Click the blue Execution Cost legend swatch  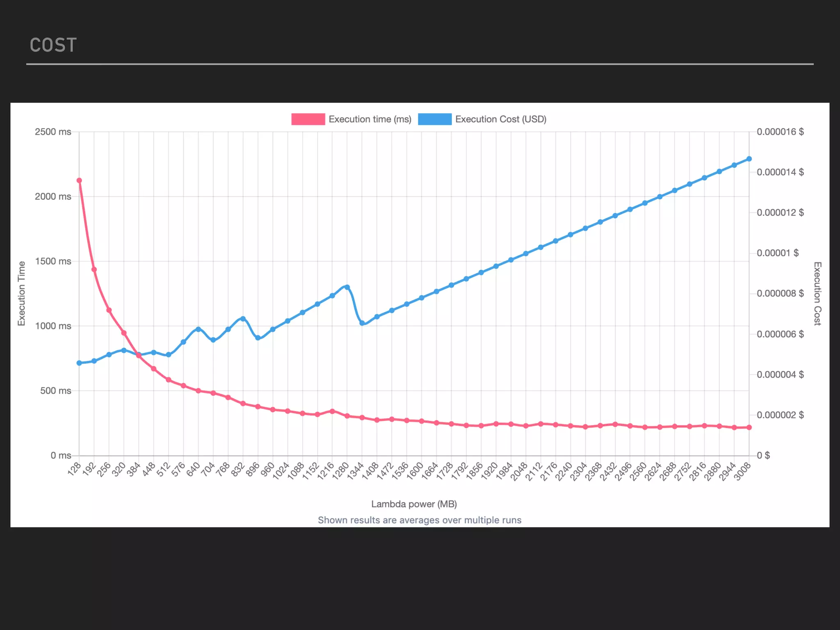435,119
